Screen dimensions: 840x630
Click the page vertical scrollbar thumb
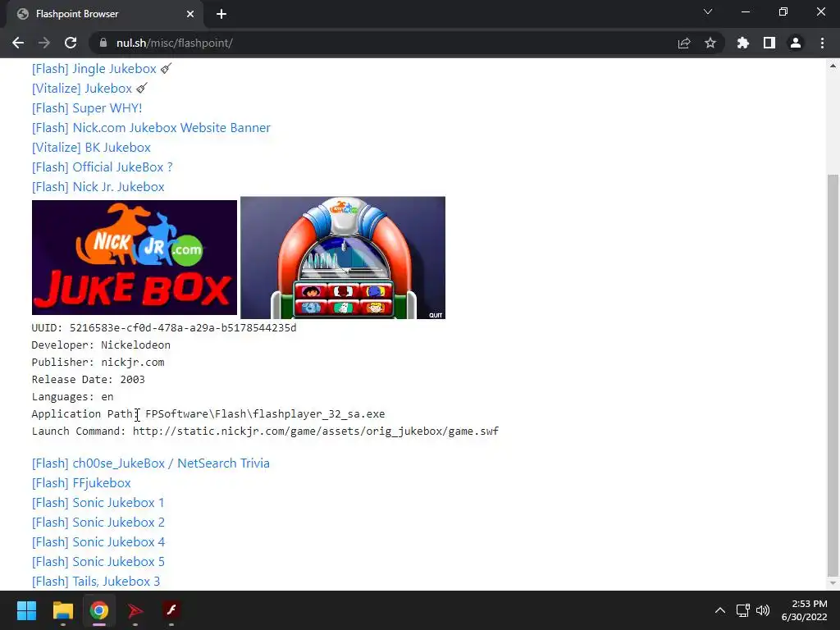tap(833, 376)
